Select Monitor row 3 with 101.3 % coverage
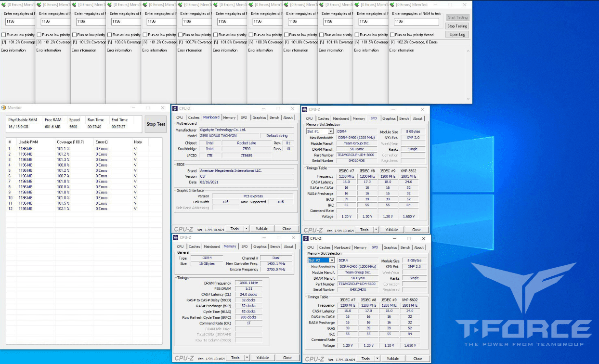 84,159
